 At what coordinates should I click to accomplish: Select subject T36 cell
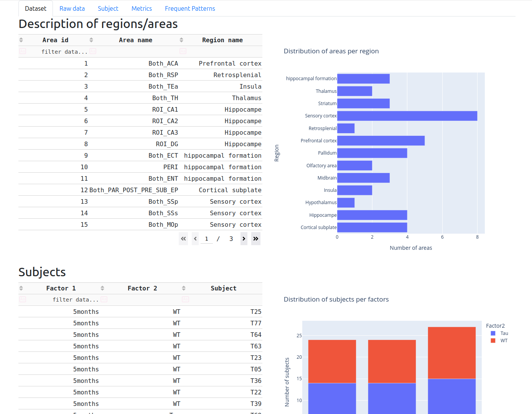(222, 381)
